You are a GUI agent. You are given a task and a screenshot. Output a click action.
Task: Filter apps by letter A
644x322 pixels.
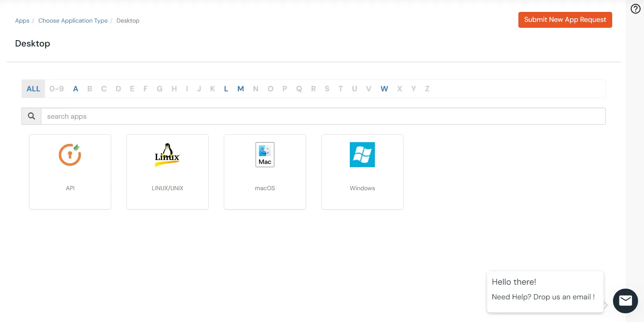click(76, 89)
